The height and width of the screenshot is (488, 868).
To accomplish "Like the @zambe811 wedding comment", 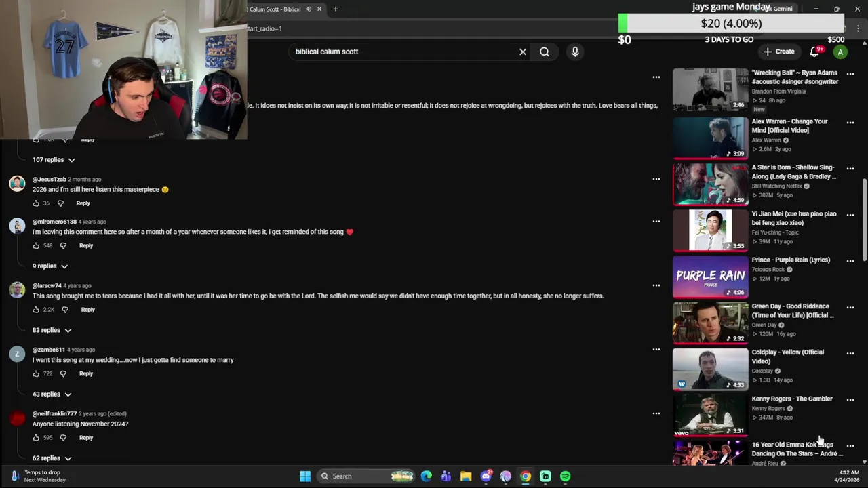I will 36,373.
